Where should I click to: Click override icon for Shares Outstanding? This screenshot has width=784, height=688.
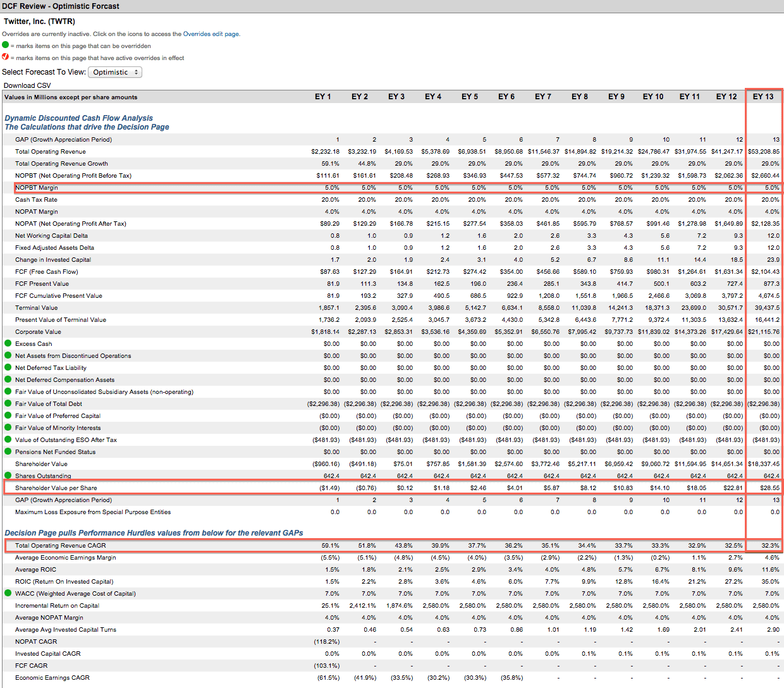tap(8, 476)
